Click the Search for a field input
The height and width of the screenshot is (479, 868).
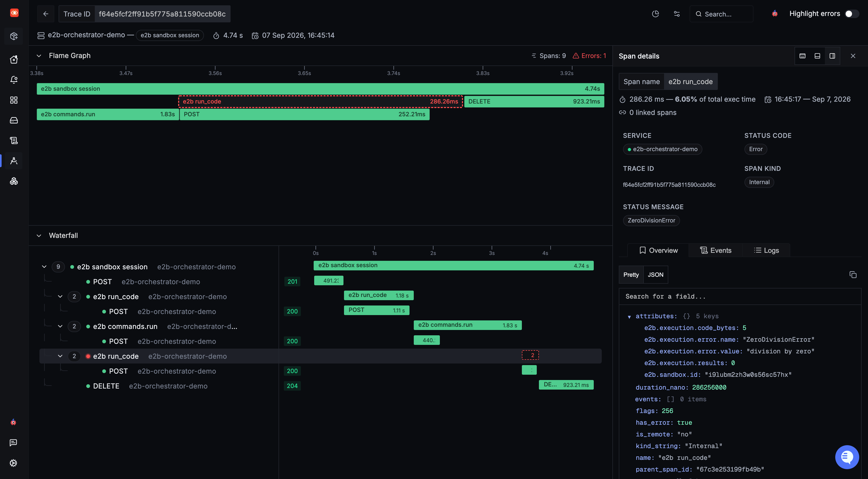(x=740, y=296)
